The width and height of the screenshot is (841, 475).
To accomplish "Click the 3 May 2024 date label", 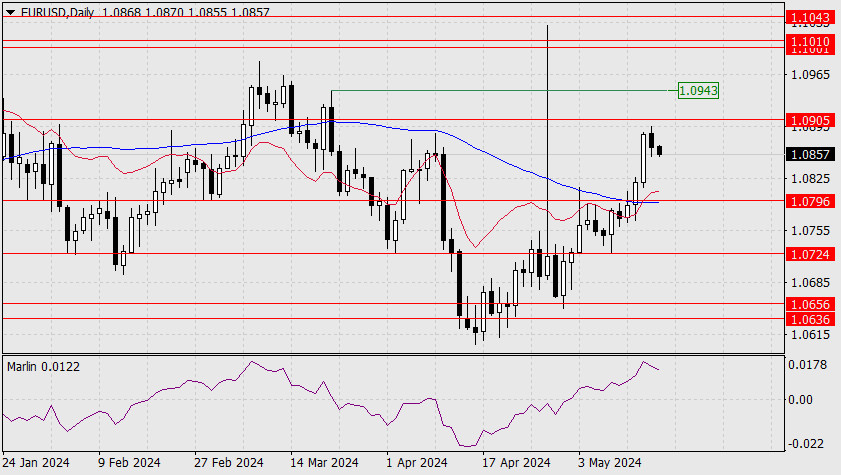I will (x=610, y=463).
